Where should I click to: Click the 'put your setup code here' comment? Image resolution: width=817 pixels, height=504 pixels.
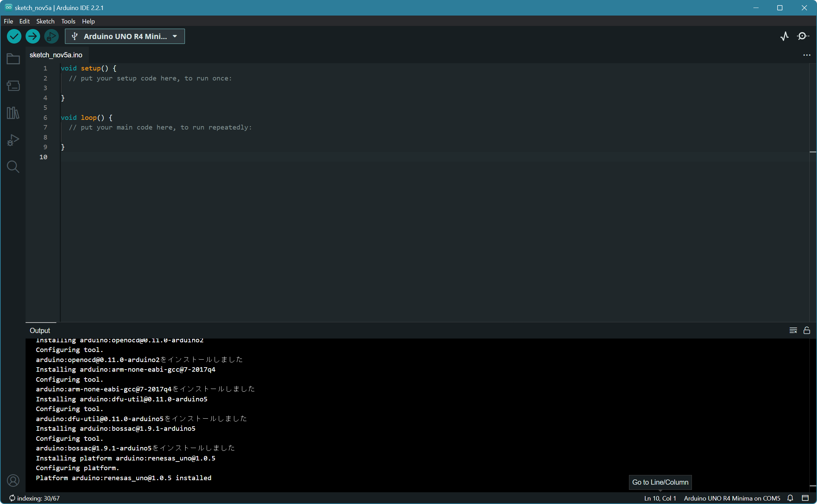(150, 78)
